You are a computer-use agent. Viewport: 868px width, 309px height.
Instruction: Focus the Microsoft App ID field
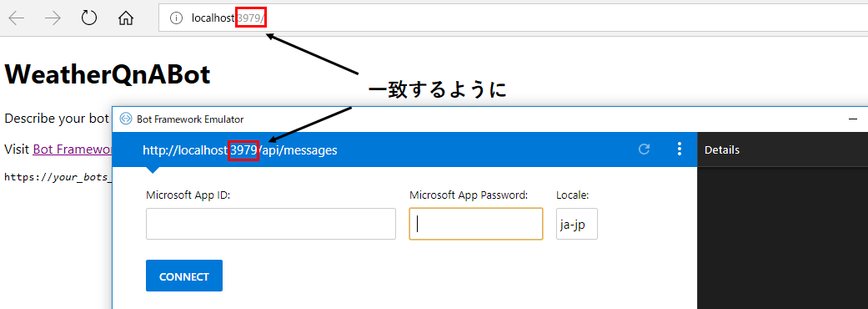tap(271, 224)
